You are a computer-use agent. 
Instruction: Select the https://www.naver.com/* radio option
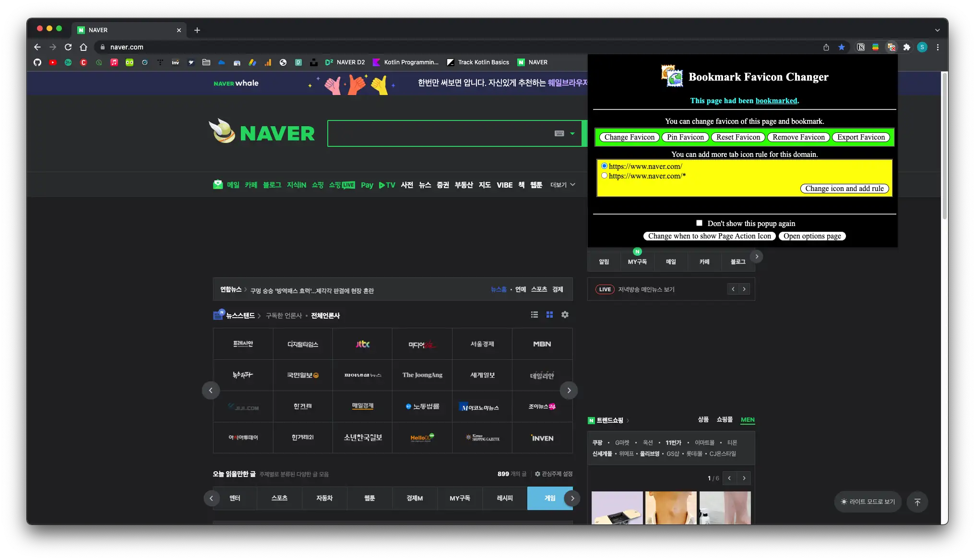tap(604, 176)
